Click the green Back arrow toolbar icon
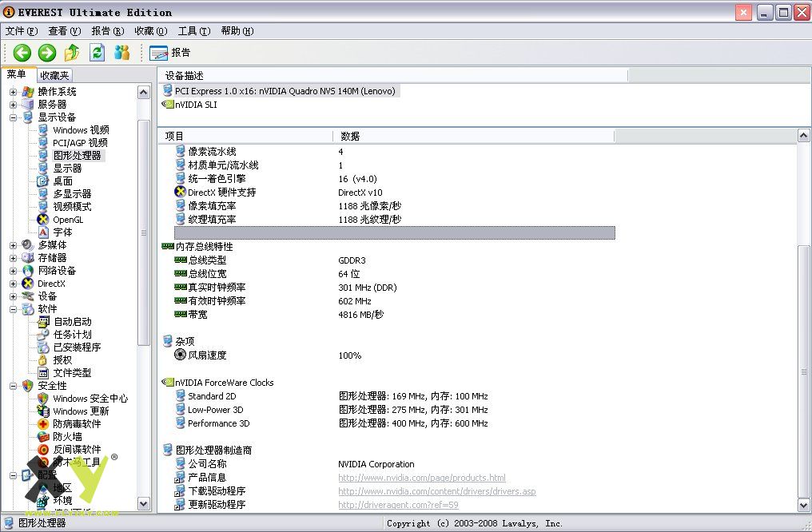 (22, 52)
